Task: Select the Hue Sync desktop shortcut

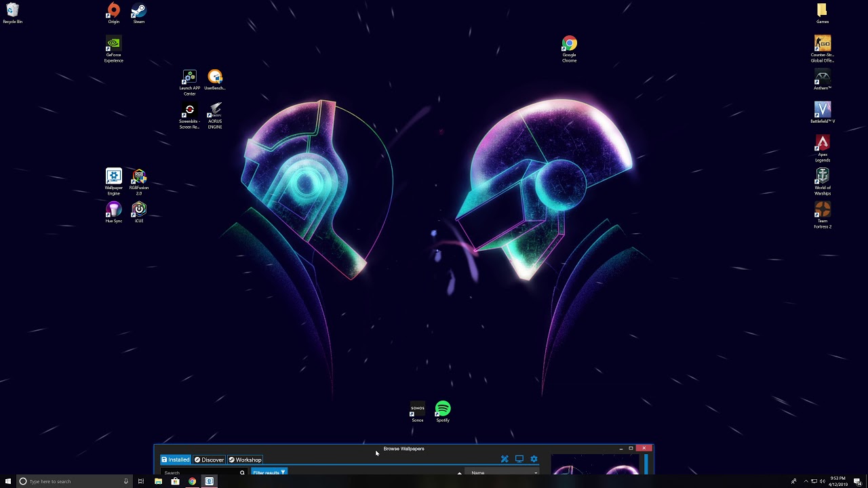Action: click(113, 213)
